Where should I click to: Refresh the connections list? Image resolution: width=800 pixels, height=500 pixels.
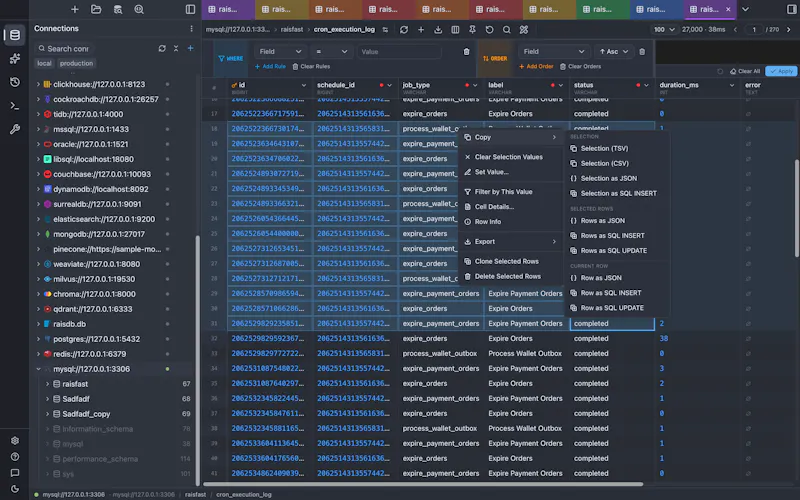click(x=162, y=48)
